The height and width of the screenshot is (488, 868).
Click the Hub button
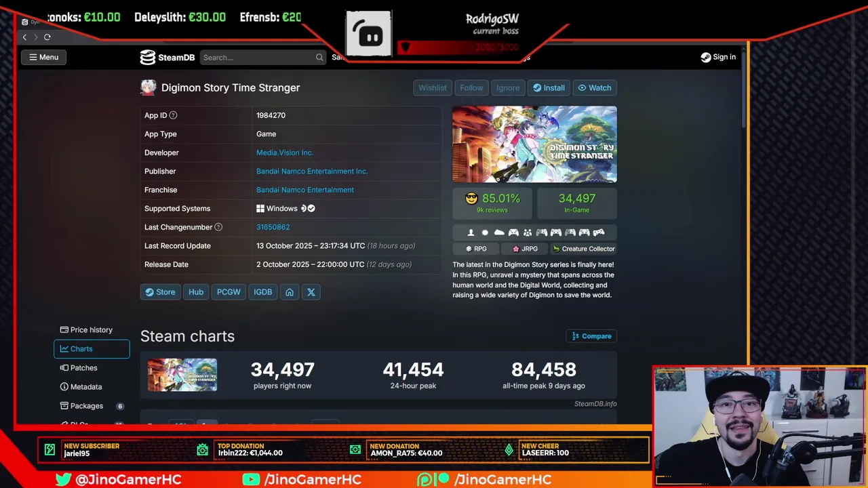(x=196, y=292)
